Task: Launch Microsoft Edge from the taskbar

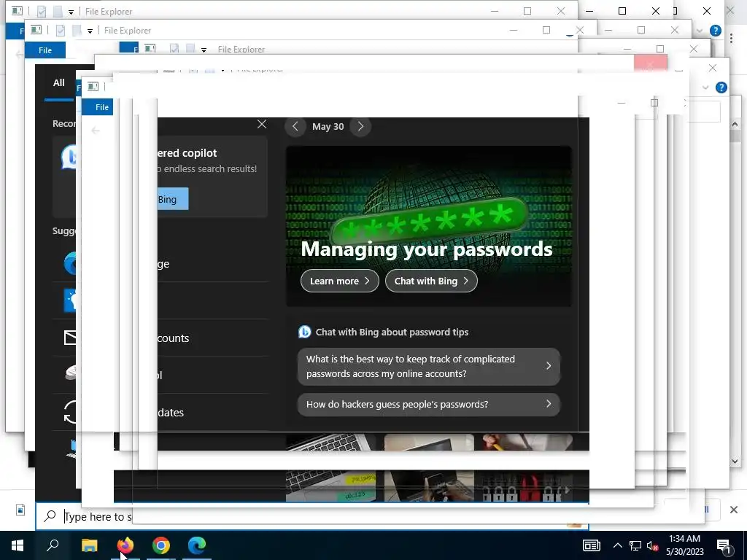Action: [197, 545]
